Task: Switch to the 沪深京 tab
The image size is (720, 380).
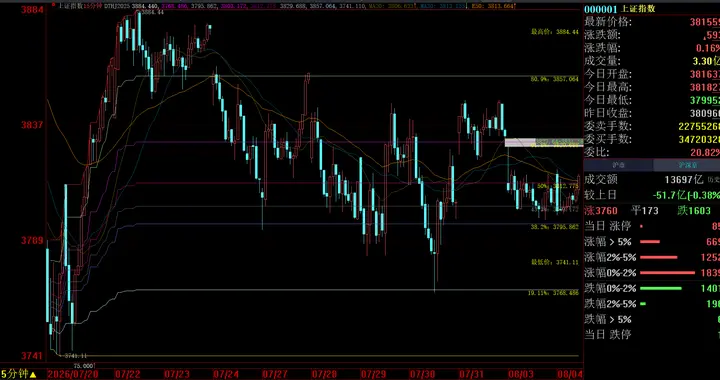Action: (x=686, y=165)
